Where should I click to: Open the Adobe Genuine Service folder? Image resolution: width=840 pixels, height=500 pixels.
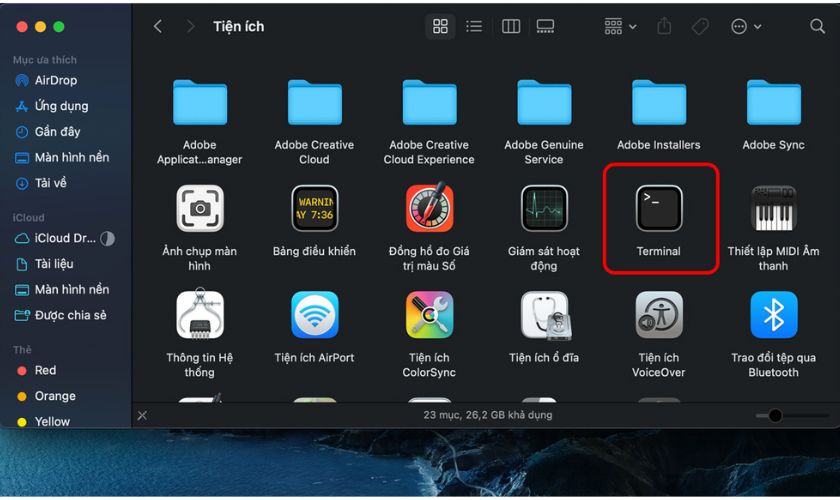tap(544, 102)
